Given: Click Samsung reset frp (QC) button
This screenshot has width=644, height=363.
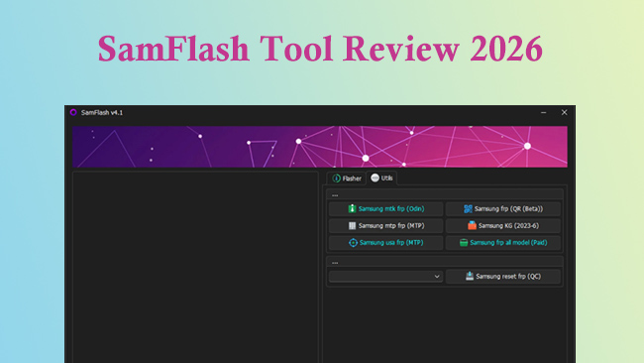Looking at the screenshot, I should point(503,277).
